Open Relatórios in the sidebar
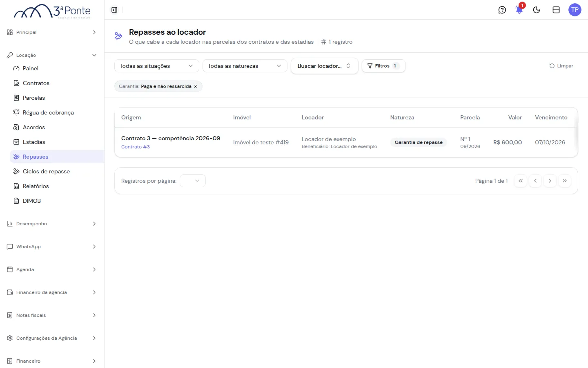The width and height of the screenshot is (588, 368). pos(57,186)
